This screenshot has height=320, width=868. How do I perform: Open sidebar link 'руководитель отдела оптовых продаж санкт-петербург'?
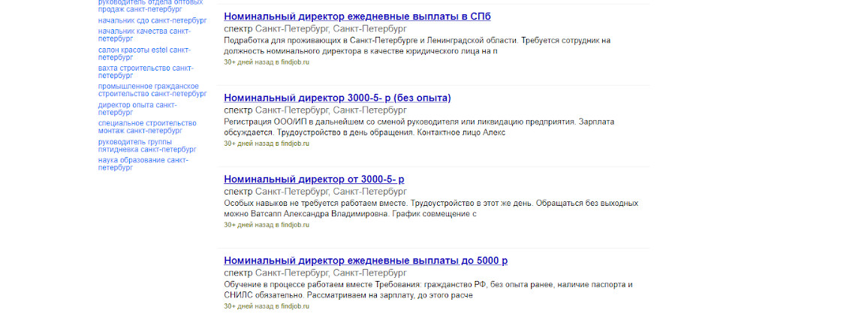pyautogui.click(x=151, y=5)
